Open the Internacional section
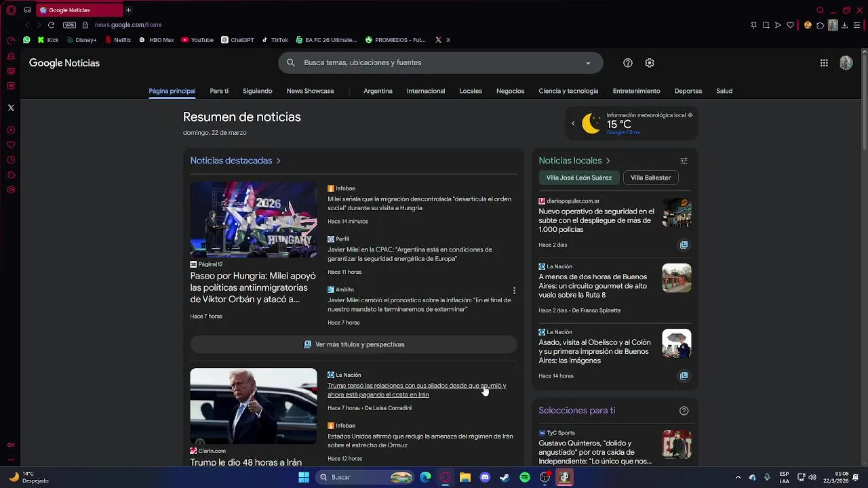This screenshot has height=488, width=868. pyautogui.click(x=426, y=91)
